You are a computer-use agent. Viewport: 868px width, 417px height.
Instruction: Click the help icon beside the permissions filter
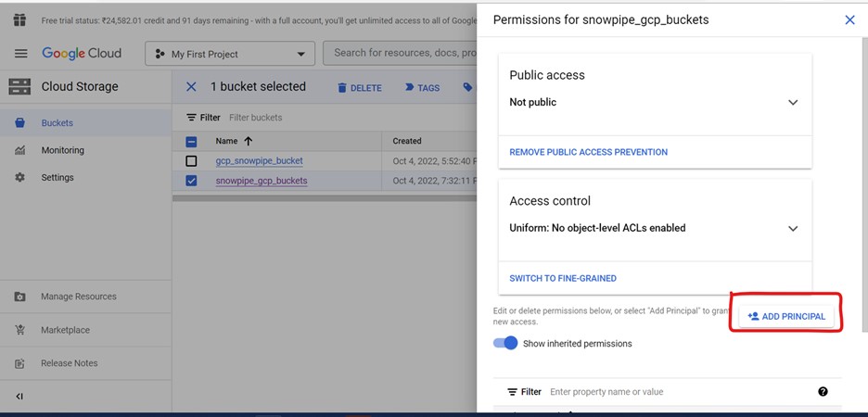coord(823,392)
